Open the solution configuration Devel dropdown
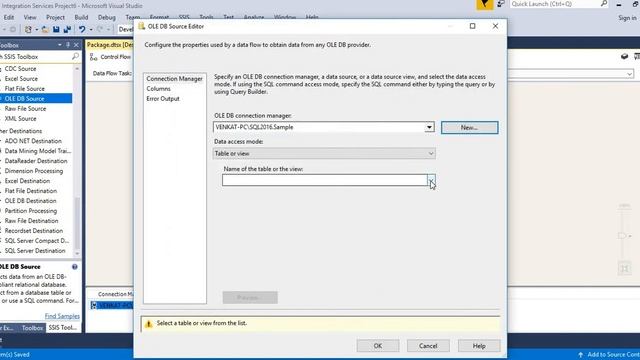This screenshot has width=640, height=360. 125,29
